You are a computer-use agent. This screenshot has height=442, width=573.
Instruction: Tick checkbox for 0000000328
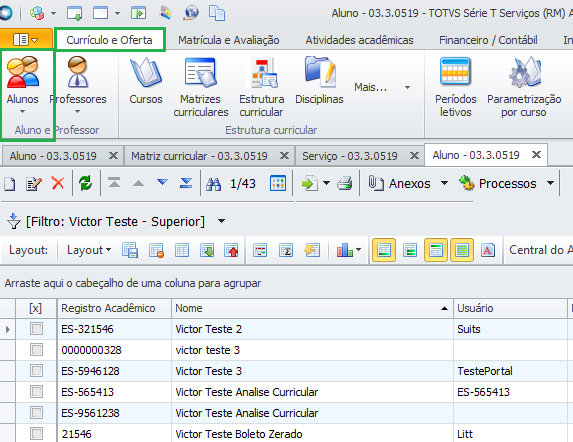[x=36, y=350]
